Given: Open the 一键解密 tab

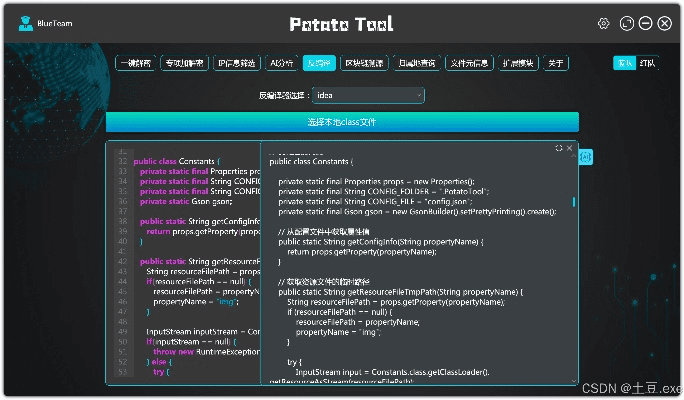Looking at the screenshot, I should tap(135, 63).
